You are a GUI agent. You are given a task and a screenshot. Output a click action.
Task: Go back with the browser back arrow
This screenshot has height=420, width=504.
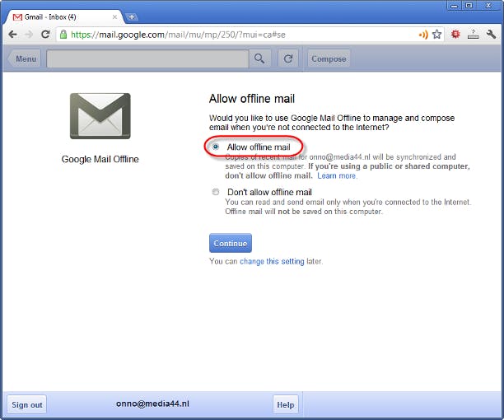pyautogui.click(x=12, y=35)
